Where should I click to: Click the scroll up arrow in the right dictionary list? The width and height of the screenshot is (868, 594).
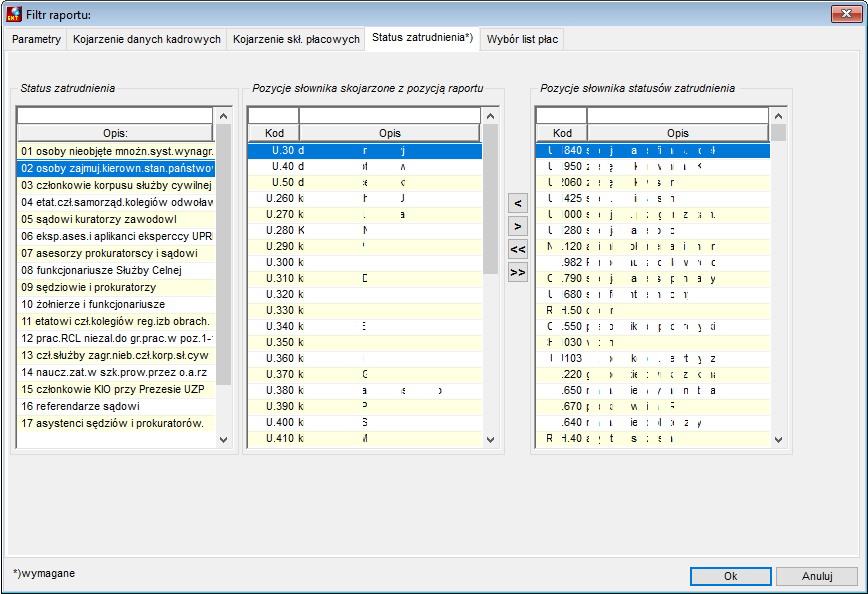[x=778, y=116]
